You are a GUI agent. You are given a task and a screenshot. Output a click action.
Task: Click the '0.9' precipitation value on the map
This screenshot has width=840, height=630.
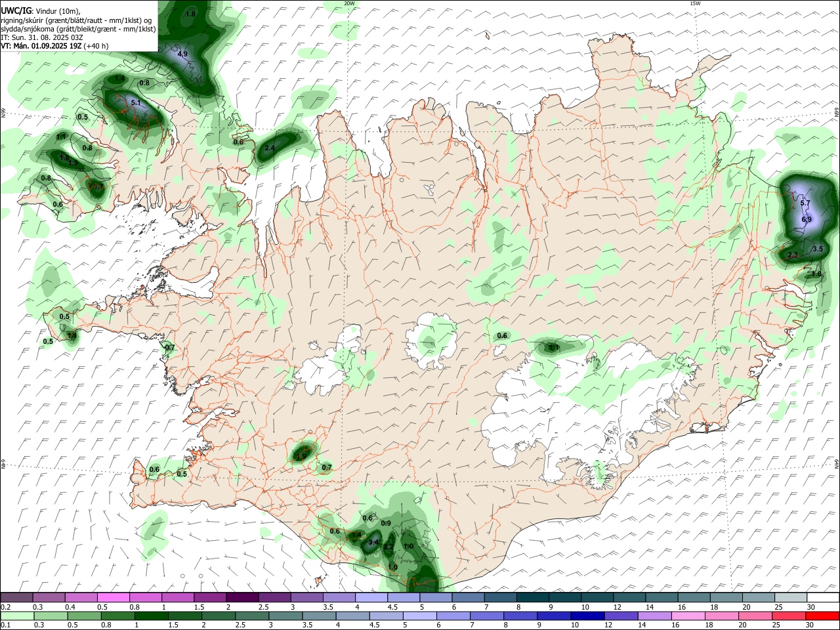386,523
